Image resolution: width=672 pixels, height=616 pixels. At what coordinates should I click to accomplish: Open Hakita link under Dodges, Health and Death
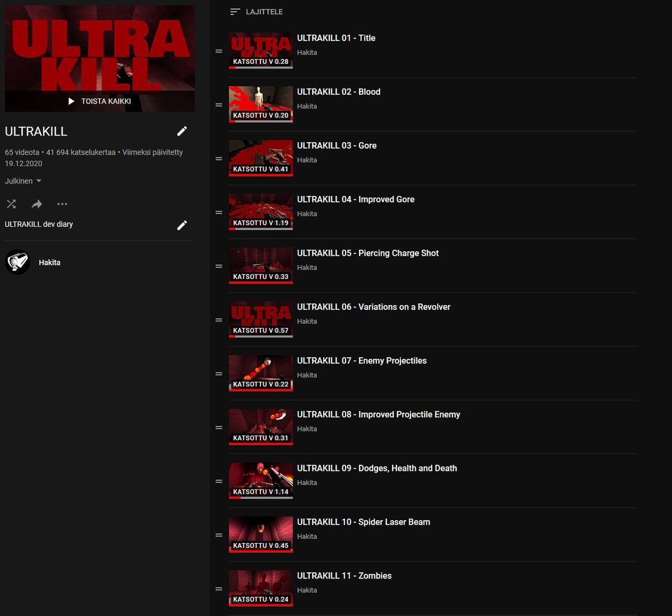pyautogui.click(x=307, y=483)
